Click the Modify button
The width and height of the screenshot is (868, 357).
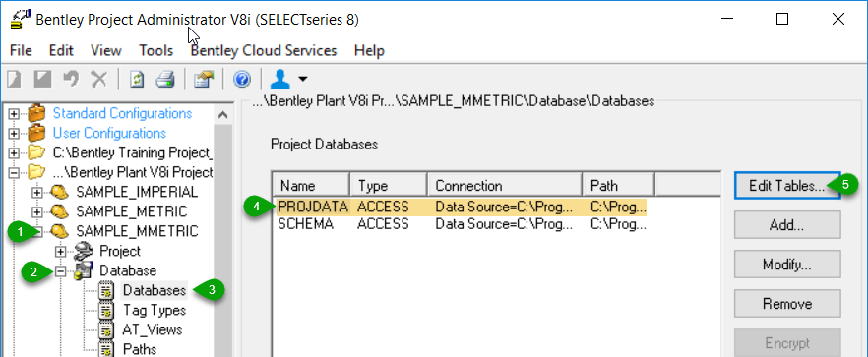[787, 265]
